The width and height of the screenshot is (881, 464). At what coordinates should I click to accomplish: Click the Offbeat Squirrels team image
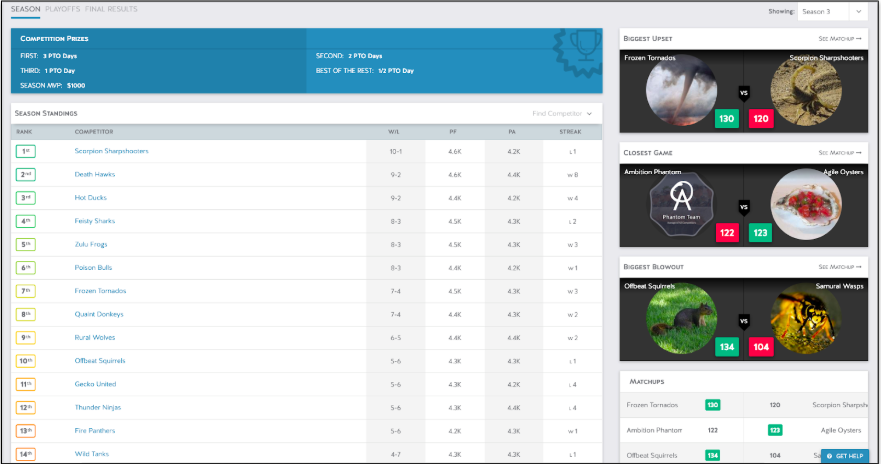681,320
